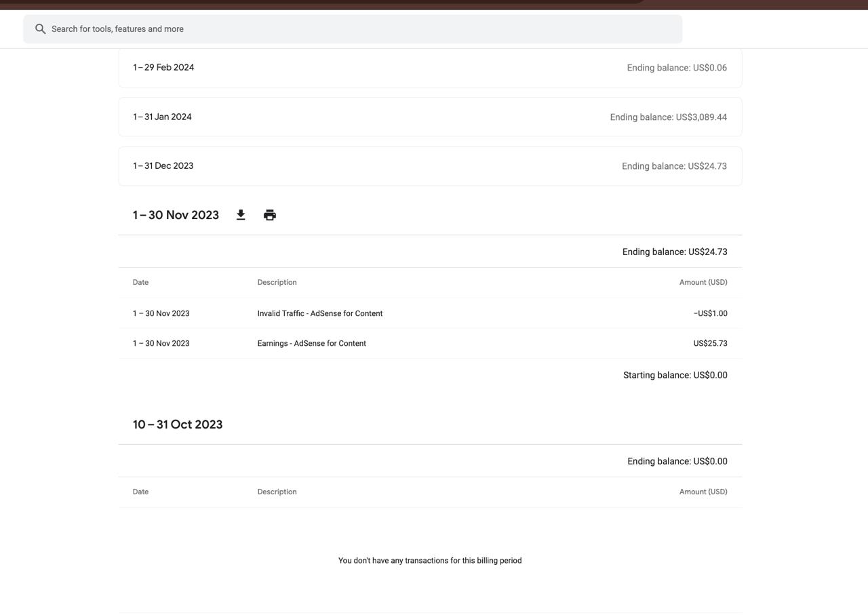This screenshot has height=615, width=868.
Task: Download the 1–30 Nov 2023 statement
Action: click(241, 215)
